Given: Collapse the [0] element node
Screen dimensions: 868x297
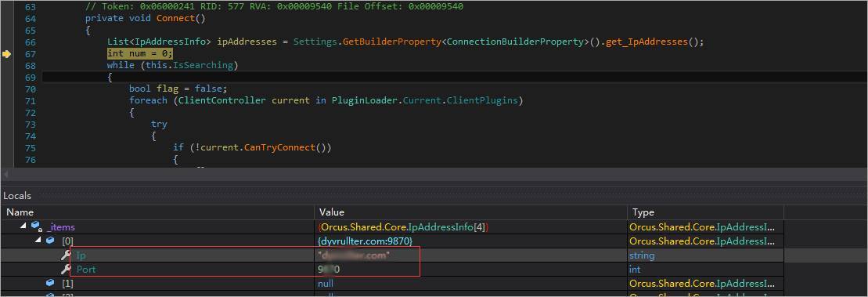Looking at the screenshot, I should coord(38,241).
